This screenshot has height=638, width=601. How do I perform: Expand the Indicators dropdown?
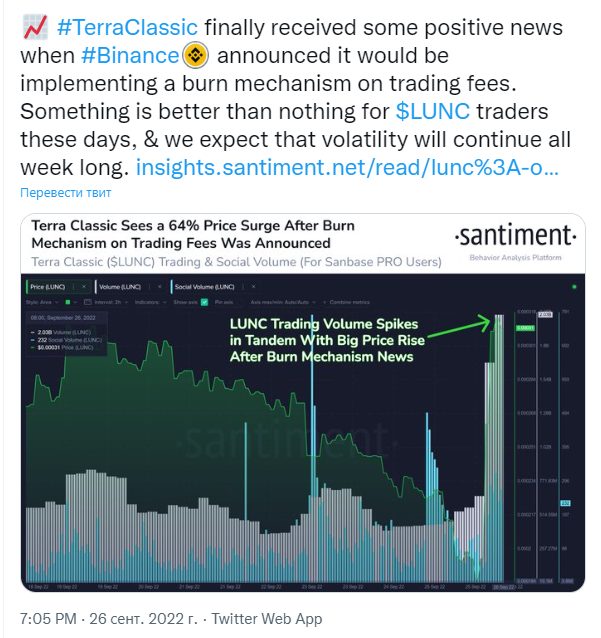(150, 302)
